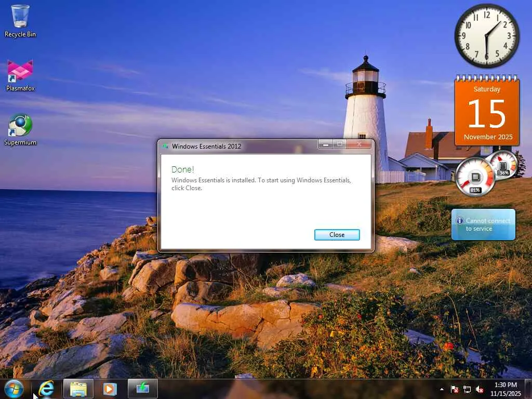Open the Action Center flag icon
532x399 pixels.
coord(454,389)
